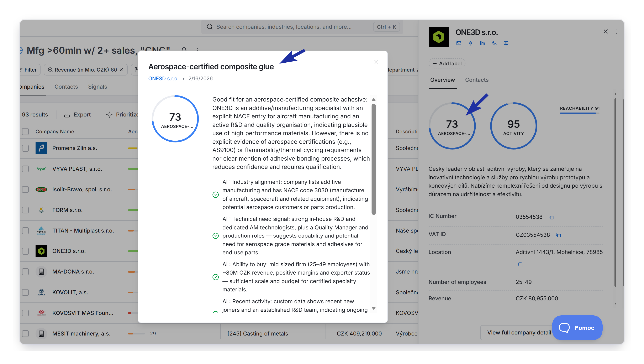Follow the ONE3D s.r.o. link in dialog
The width and height of the screenshot is (644, 364).
[x=163, y=79]
